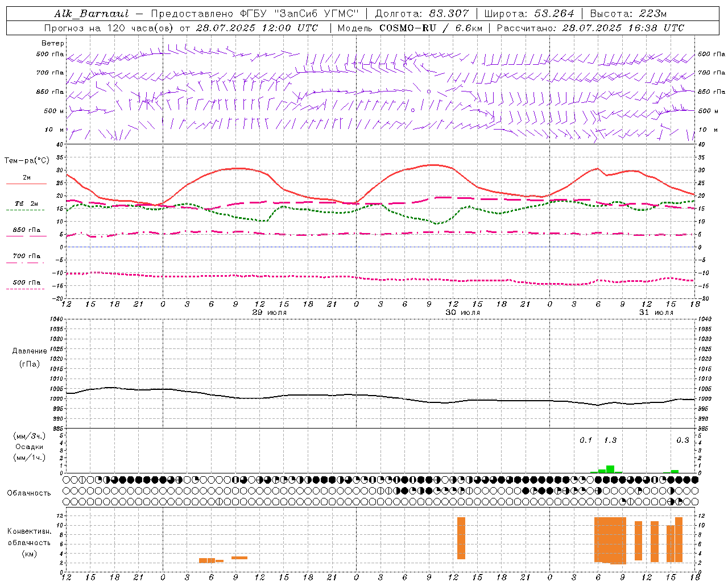Click the 'Td 2м' dew point legend entry
The height and width of the screenshot is (582, 728).
26,203
